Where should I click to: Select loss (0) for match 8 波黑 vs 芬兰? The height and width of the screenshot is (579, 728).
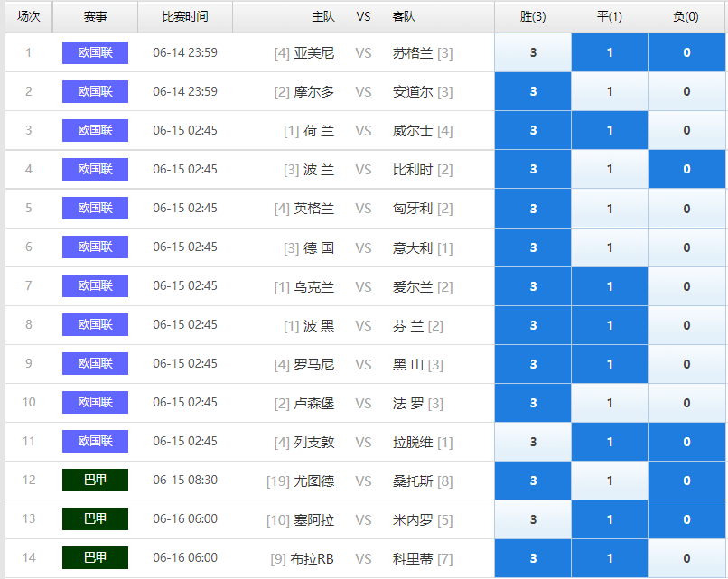(x=686, y=325)
